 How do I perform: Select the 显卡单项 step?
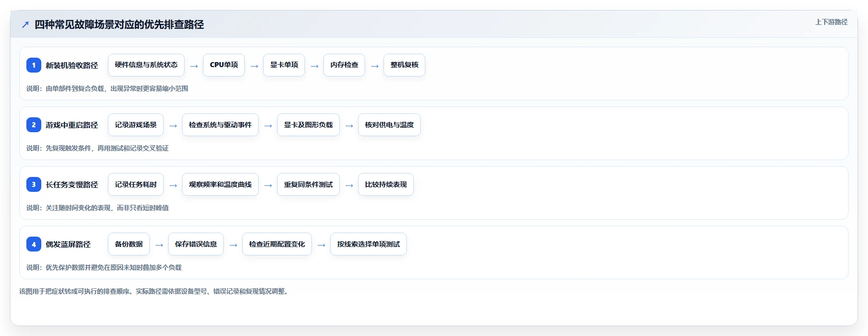(284, 65)
